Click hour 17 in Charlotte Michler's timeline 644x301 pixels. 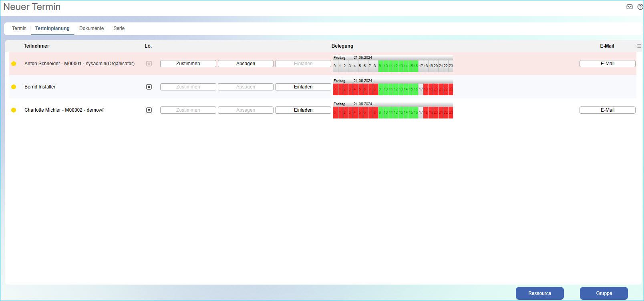(421, 112)
